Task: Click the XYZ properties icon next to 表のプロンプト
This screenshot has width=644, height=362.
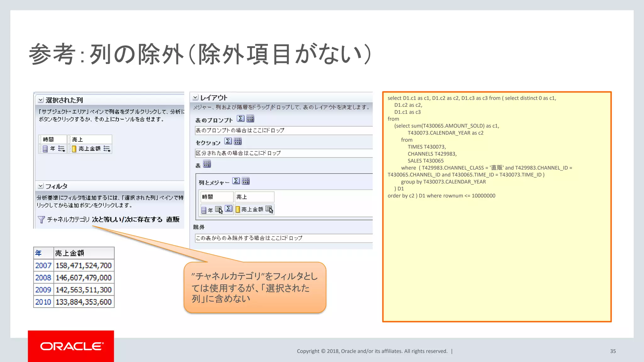Action: point(250,118)
